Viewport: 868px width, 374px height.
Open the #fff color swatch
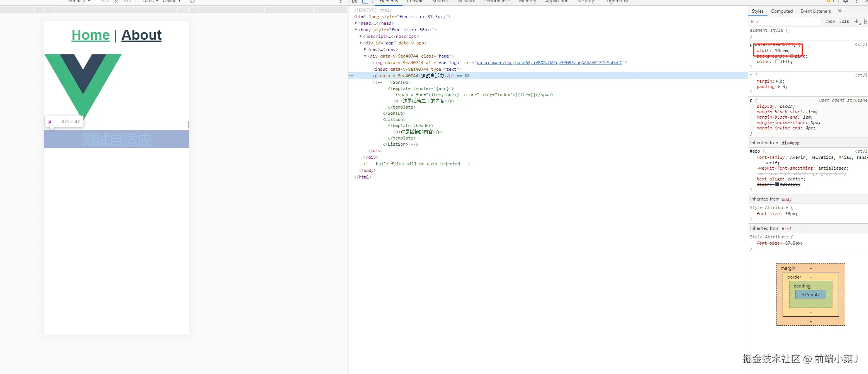(x=777, y=62)
